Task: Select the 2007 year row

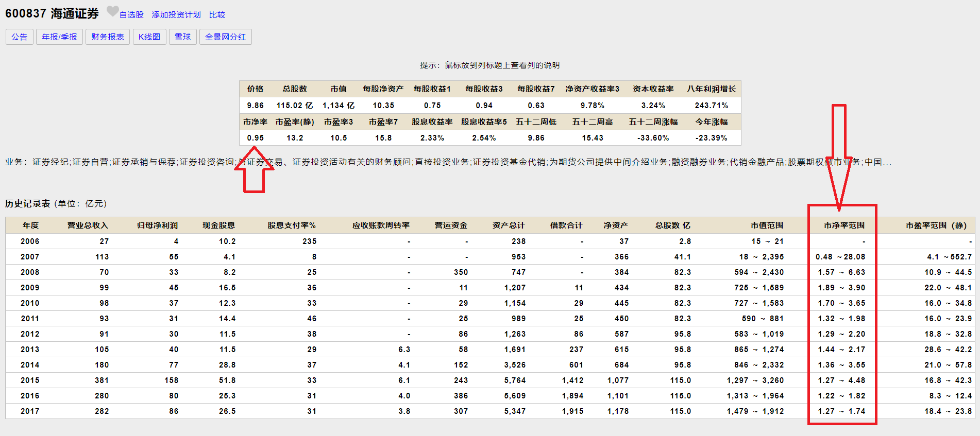Action: pyautogui.click(x=490, y=257)
